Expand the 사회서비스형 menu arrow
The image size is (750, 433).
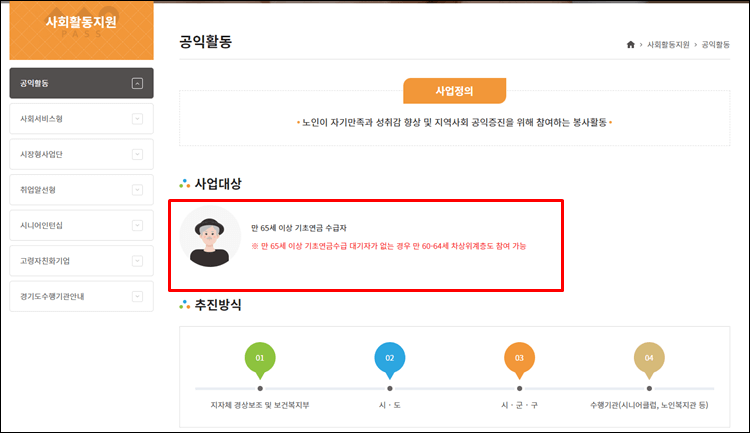tap(137, 119)
